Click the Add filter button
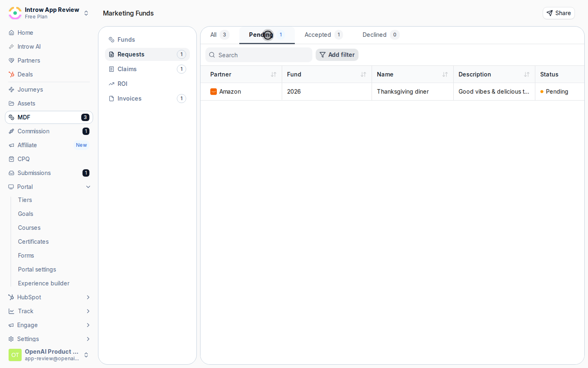 337,55
